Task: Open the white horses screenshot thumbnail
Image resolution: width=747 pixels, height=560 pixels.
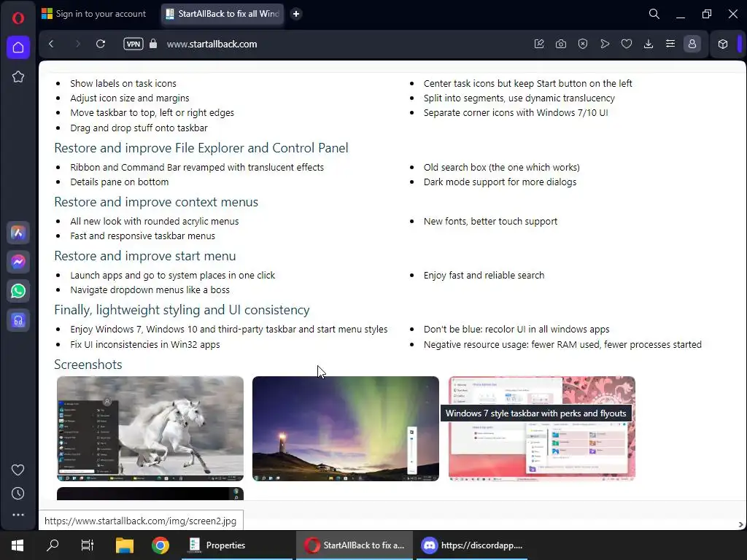Action: point(150,429)
